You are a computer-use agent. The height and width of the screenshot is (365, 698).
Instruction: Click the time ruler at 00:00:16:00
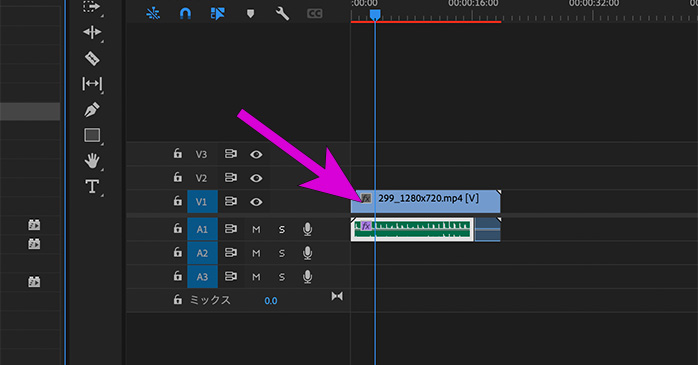coord(473,4)
